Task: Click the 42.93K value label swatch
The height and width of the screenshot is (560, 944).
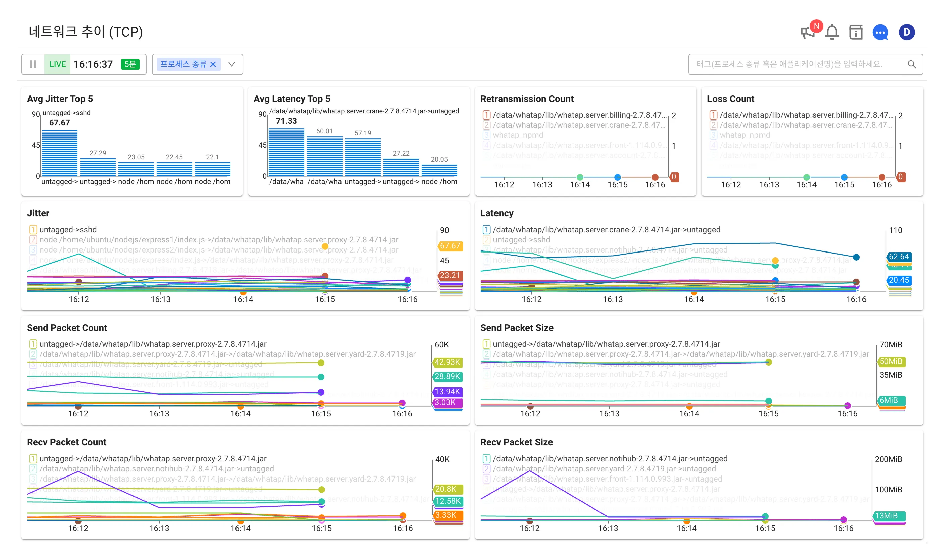Action: coord(447,362)
